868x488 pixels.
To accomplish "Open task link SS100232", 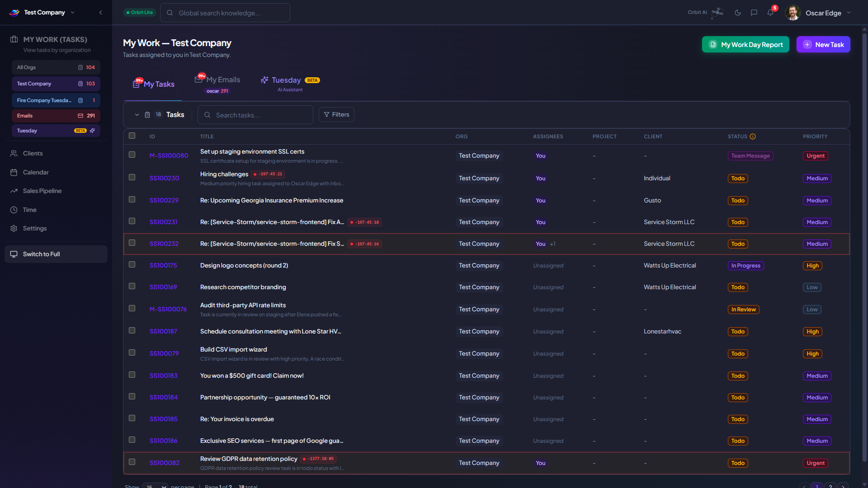I will (164, 244).
